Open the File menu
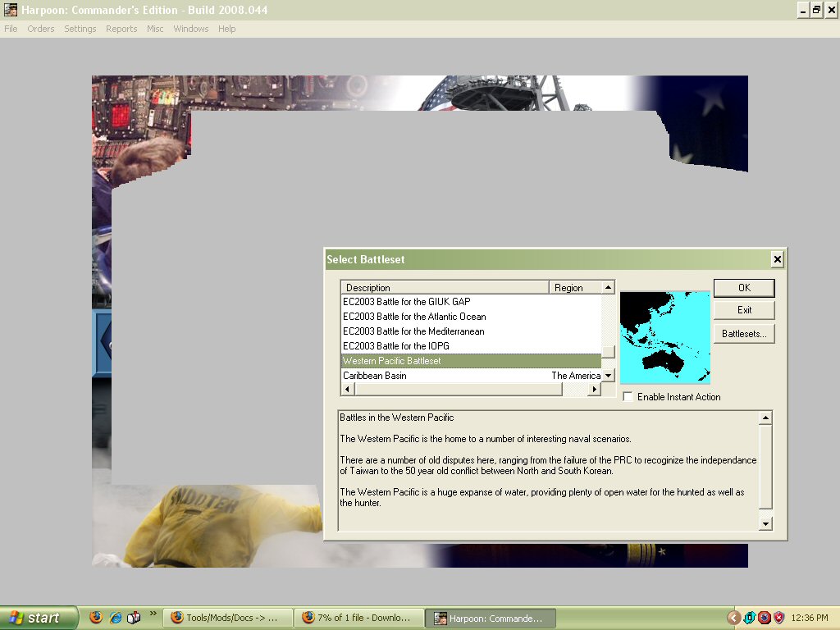 pos(11,29)
